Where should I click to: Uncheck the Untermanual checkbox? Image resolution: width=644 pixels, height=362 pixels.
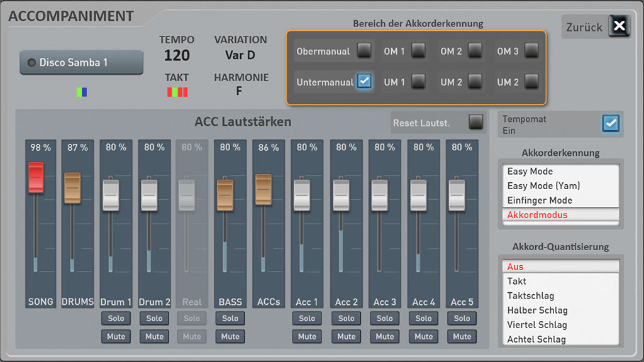click(364, 81)
